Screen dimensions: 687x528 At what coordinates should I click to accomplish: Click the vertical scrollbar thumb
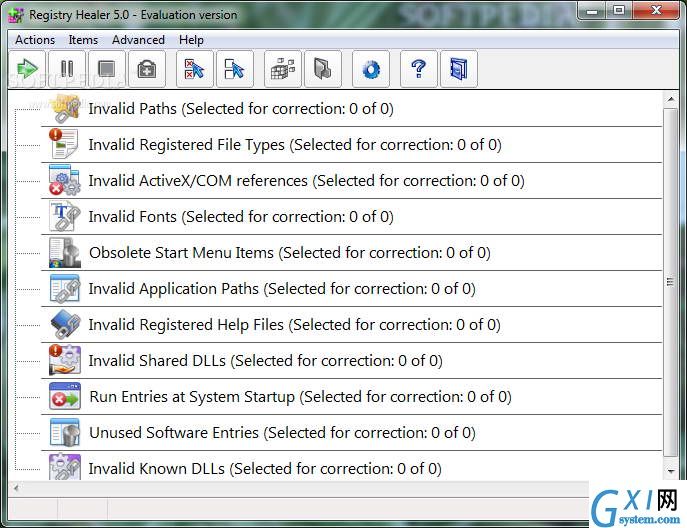point(671,282)
